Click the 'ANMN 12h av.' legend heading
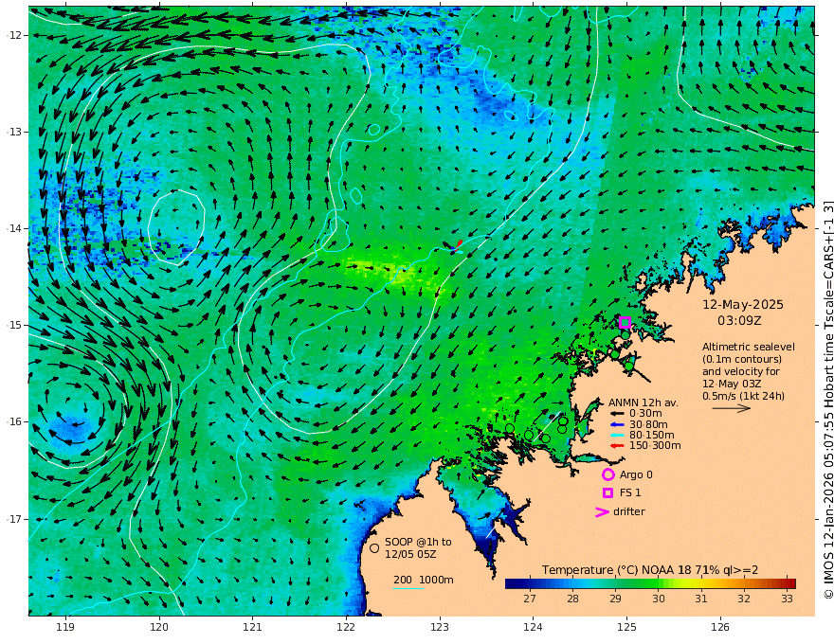The height and width of the screenshot is (644, 834). click(x=644, y=402)
